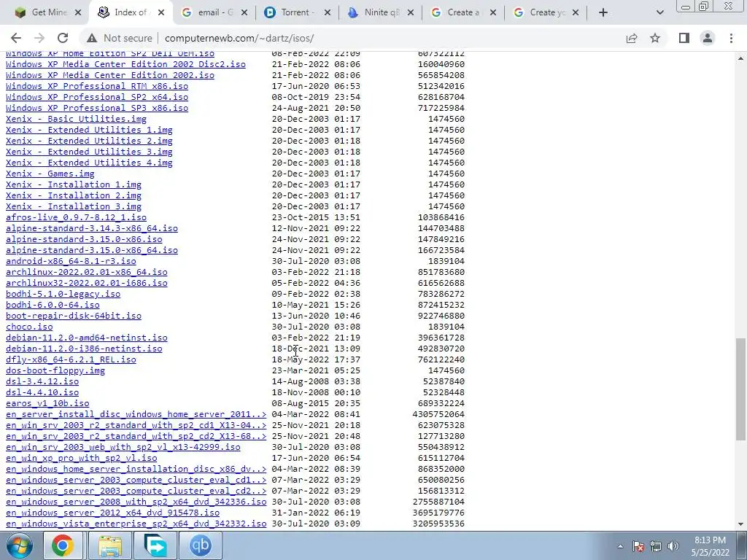Open the Windows Start menu
747x560 pixels.
tap(18, 545)
